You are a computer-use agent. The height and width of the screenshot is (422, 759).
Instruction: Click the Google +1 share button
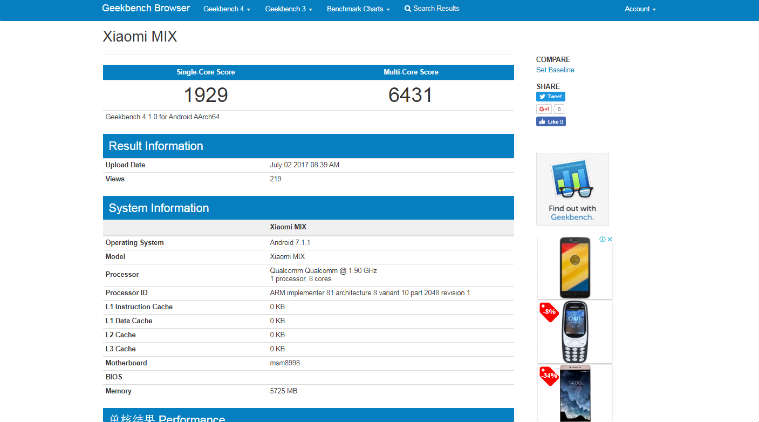pos(544,109)
